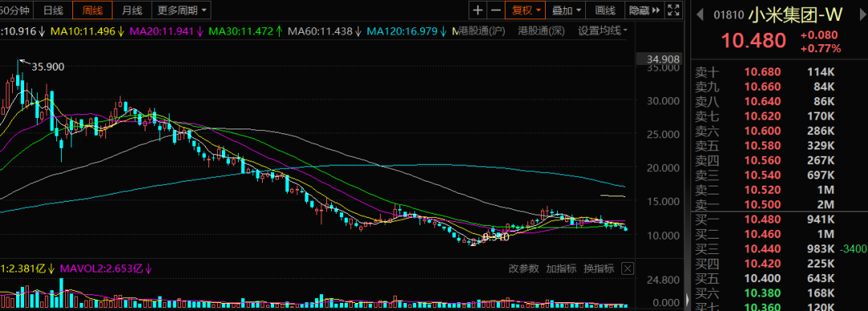
Task: Toggle 港股通(沪) overlay
Action: click(x=484, y=31)
